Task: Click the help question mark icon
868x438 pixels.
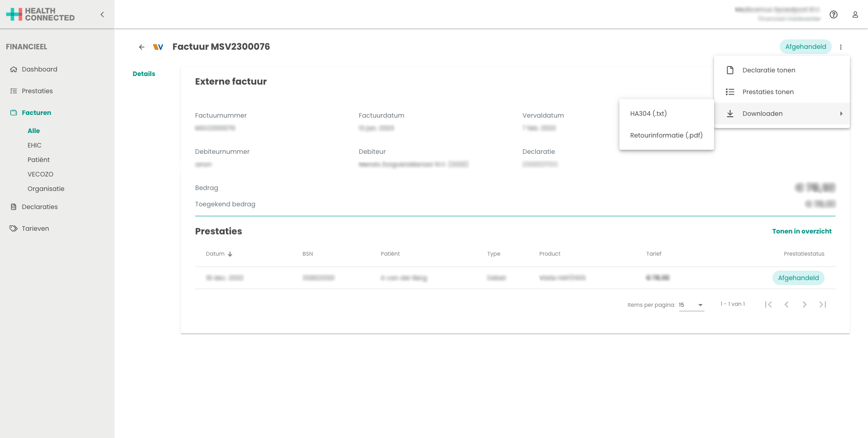Action: 833,14
